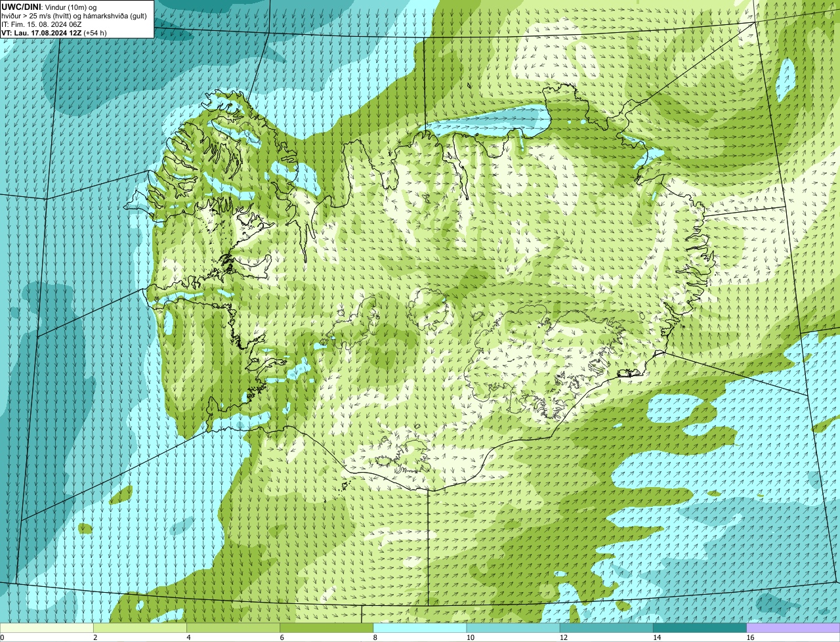This screenshot has width=840, height=642.
Task: Click the 'IT: Fim. 15. 08. 2024 06Z' line
Action: [x=41, y=24]
